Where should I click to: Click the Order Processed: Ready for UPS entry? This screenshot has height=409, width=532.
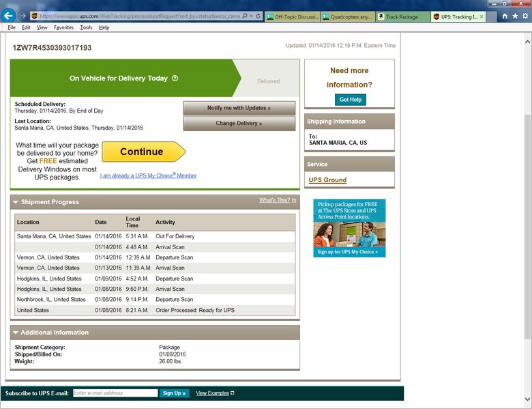coord(195,310)
